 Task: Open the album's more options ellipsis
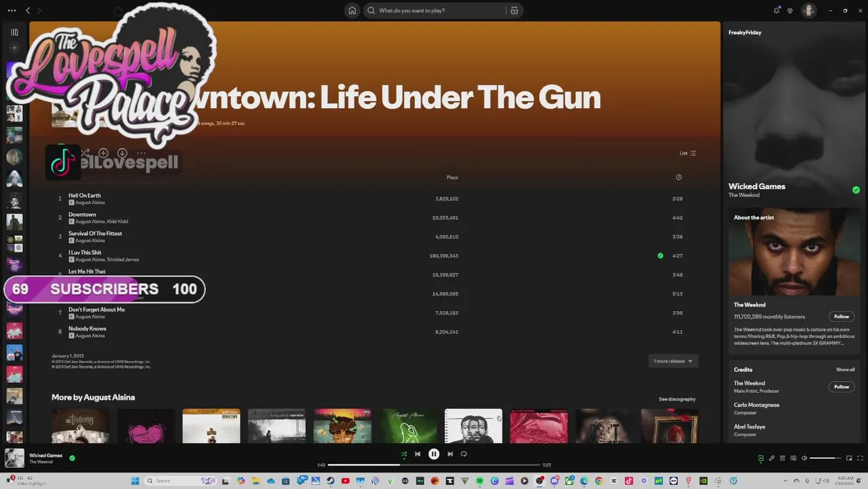pos(141,153)
